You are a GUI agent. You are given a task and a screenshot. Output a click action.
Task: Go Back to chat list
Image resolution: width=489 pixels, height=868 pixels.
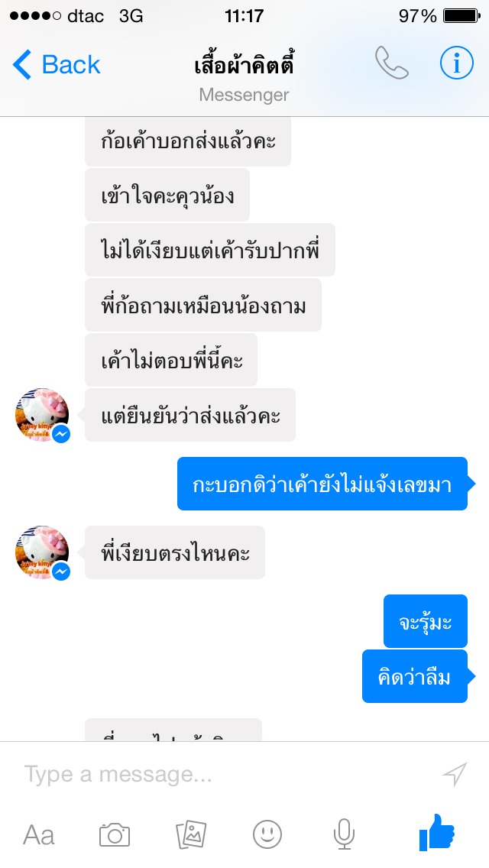57,65
